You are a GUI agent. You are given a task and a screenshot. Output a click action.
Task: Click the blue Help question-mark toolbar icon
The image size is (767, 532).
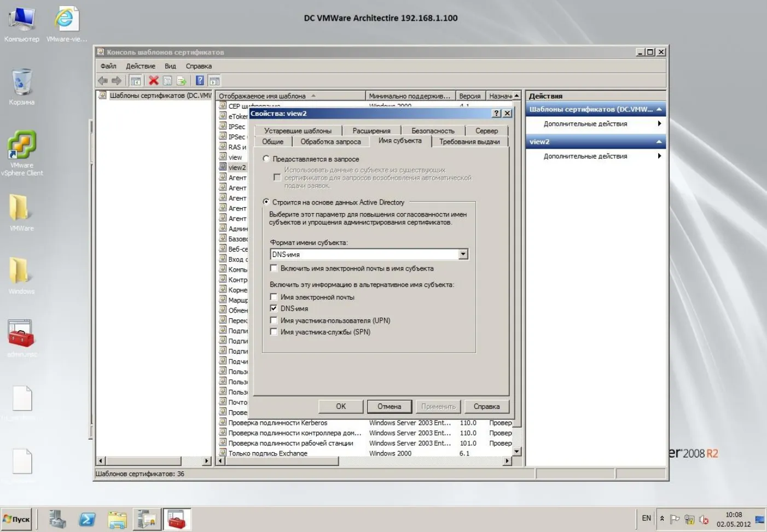(x=200, y=81)
